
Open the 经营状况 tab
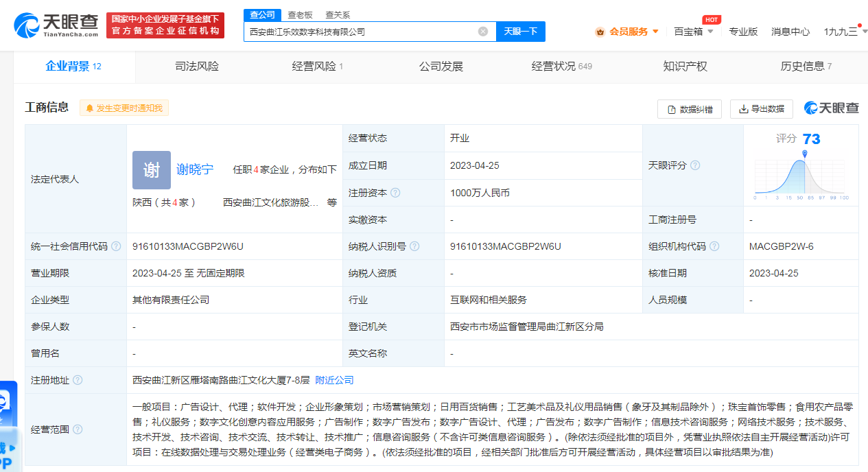tap(561, 67)
